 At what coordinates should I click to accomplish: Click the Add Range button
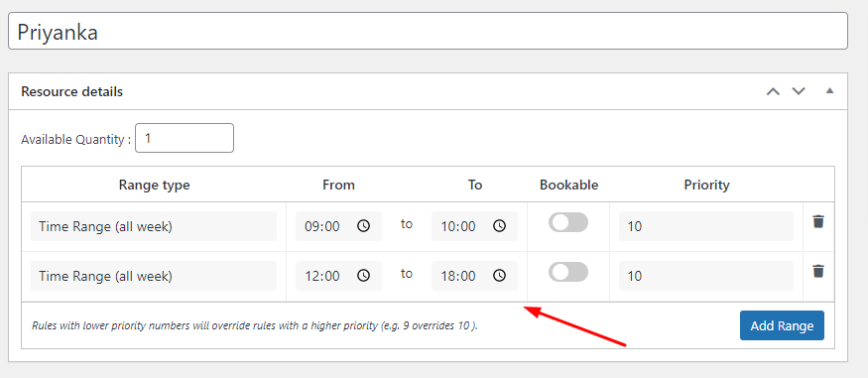tap(782, 325)
